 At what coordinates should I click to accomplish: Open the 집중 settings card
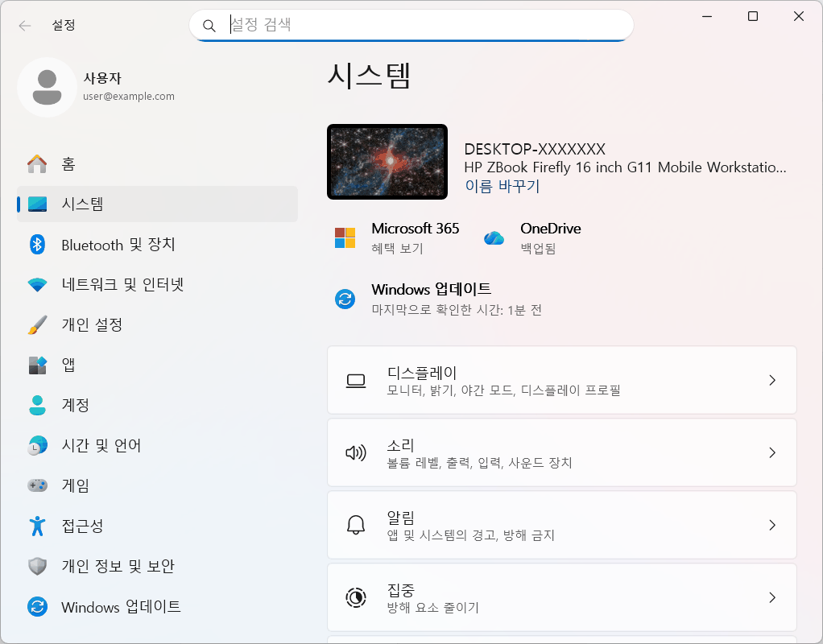[x=561, y=597]
